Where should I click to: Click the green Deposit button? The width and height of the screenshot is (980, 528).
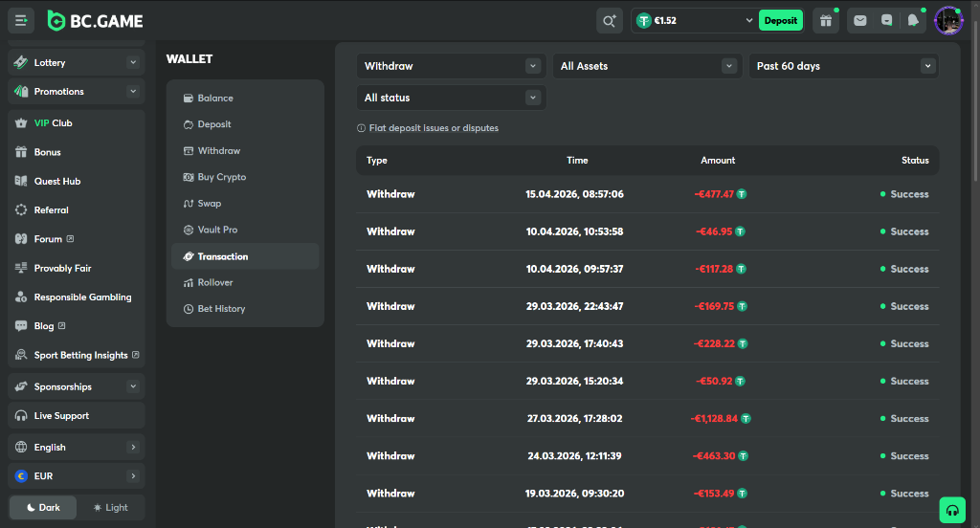[781, 21]
